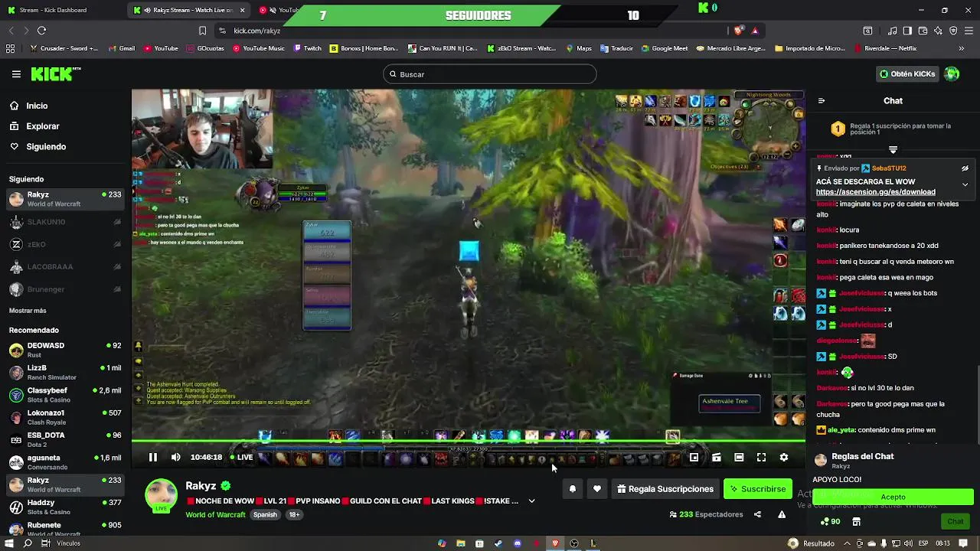Open recommended channel ESB_DOTA

[x=65, y=439]
